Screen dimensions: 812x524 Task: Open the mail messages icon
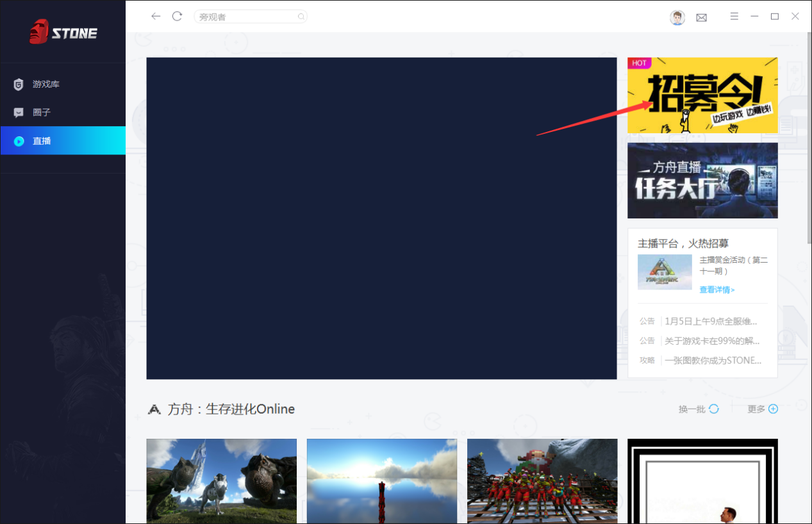(x=701, y=17)
